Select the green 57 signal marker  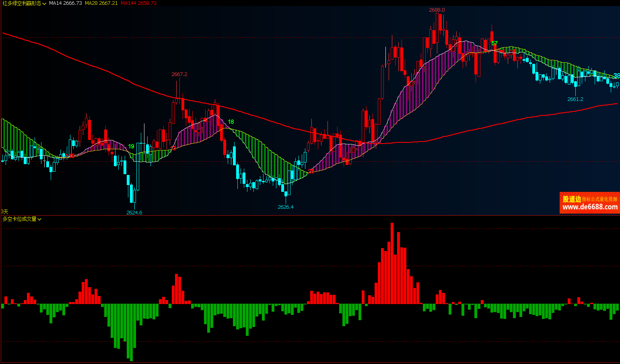[x=494, y=43]
